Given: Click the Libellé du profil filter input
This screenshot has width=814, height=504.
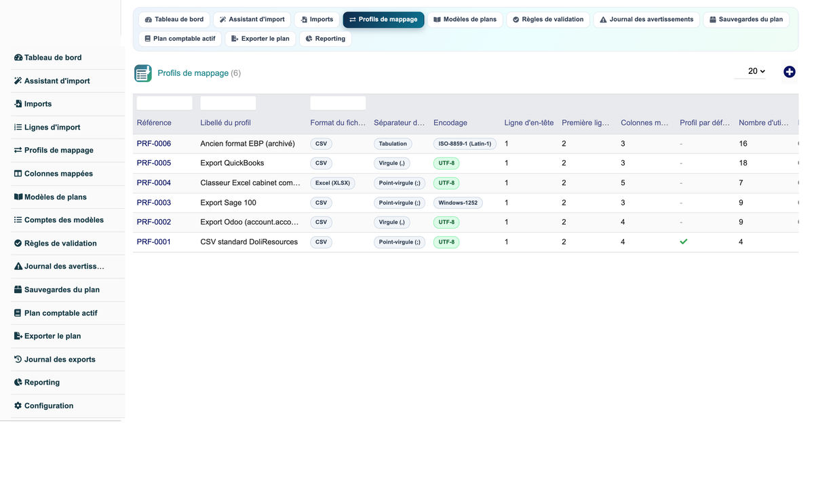Looking at the screenshot, I should tap(229, 103).
